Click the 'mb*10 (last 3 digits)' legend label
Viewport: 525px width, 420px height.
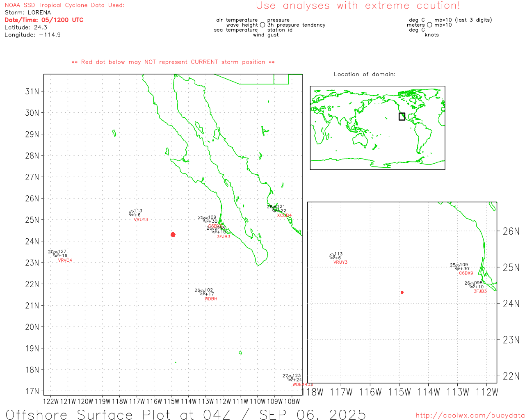[463, 20]
